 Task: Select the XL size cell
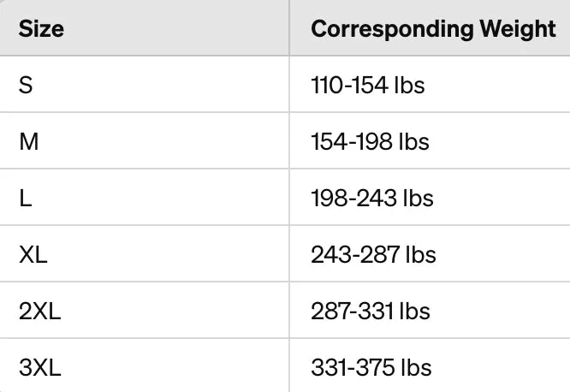click(x=145, y=253)
